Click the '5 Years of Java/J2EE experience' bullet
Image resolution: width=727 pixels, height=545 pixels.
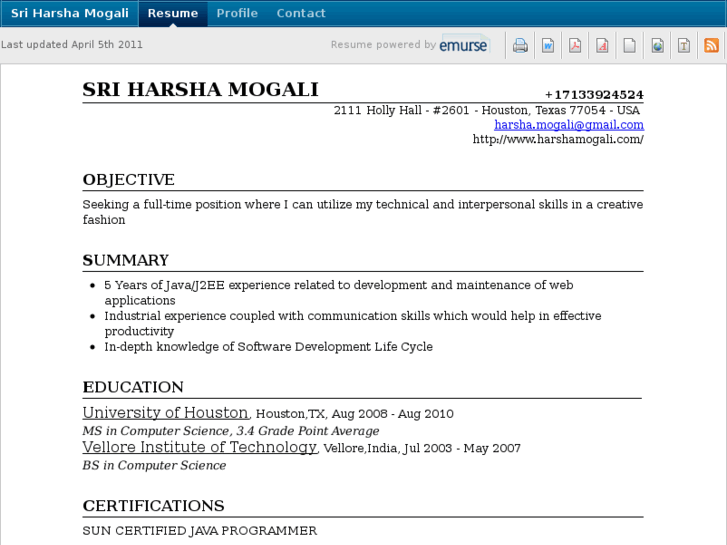click(x=339, y=292)
